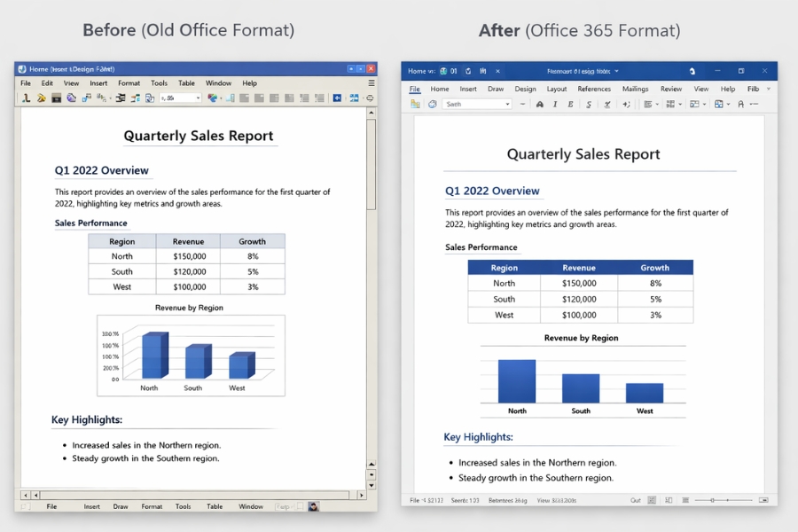The height and width of the screenshot is (532, 798).
Task: Toggle Underline formatting in the Office 365 toolbar
Action: (570, 104)
